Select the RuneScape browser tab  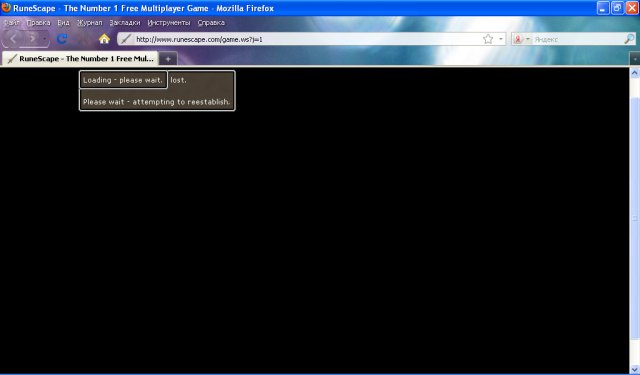(80, 59)
